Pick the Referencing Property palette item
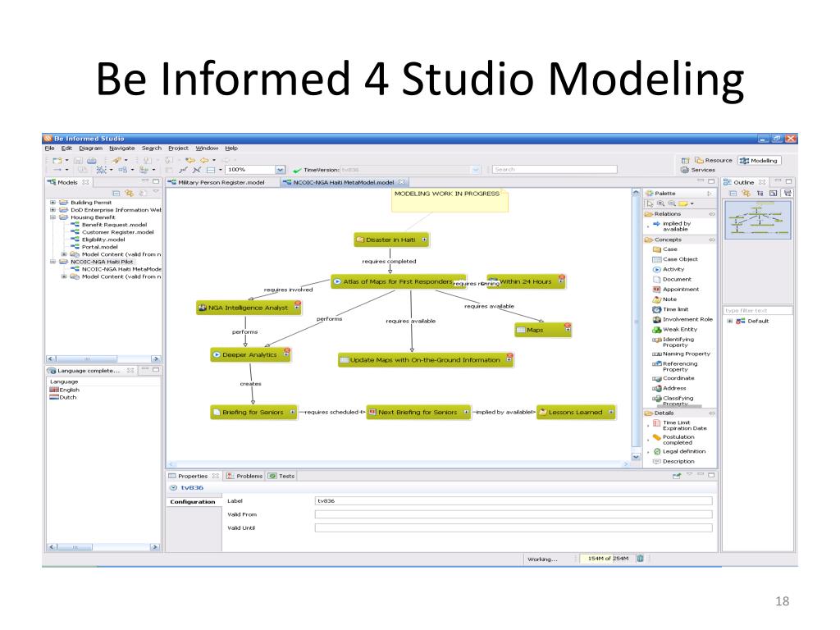The image size is (840, 630). pyautogui.click(x=675, y=367)
